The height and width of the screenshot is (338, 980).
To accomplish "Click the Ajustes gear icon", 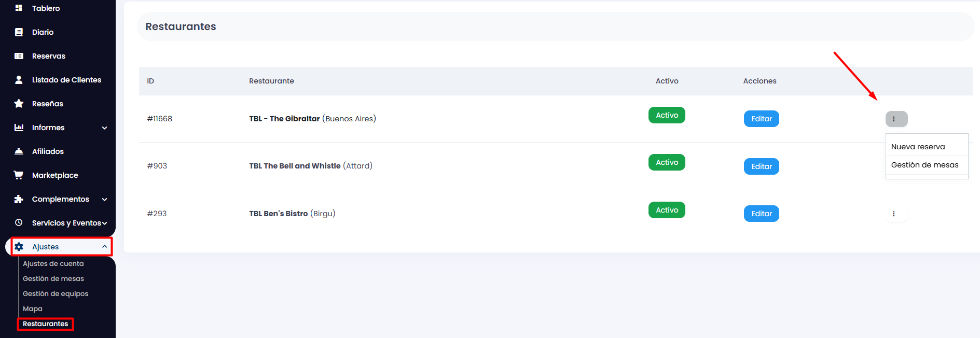I will [19, 247].
